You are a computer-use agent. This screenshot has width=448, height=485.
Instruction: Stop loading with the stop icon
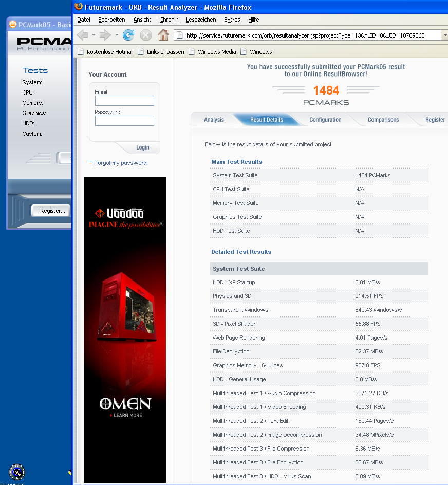(146, 35)
